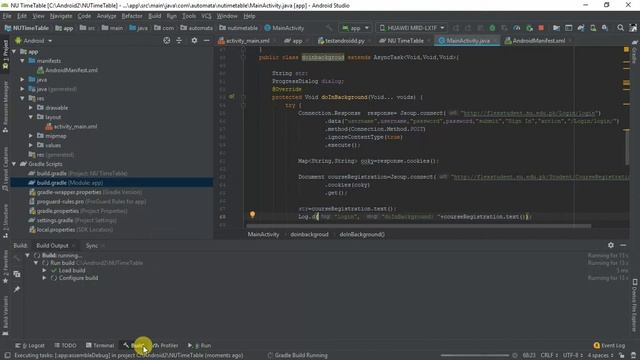Hide the Build panel with the minus icon
This screenshot has height=360, width=640.
(x=623, y=245)
